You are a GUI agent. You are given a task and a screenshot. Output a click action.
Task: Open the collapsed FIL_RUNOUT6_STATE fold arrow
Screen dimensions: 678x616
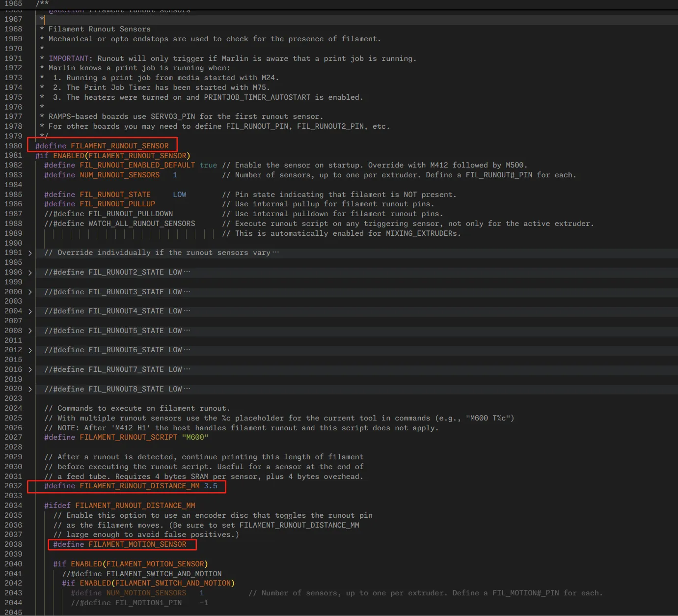30,350
